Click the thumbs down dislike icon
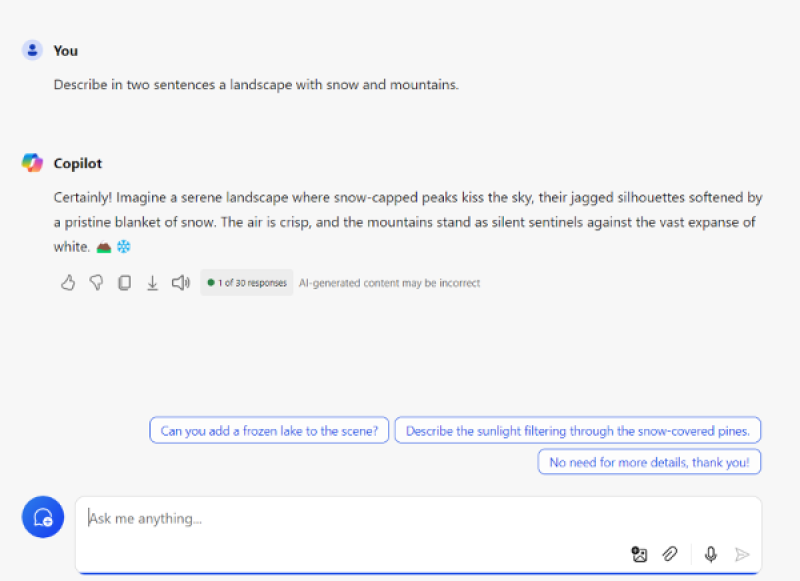Screen dimensions: 800x581 pyautogui.click(x=96, y=283)
